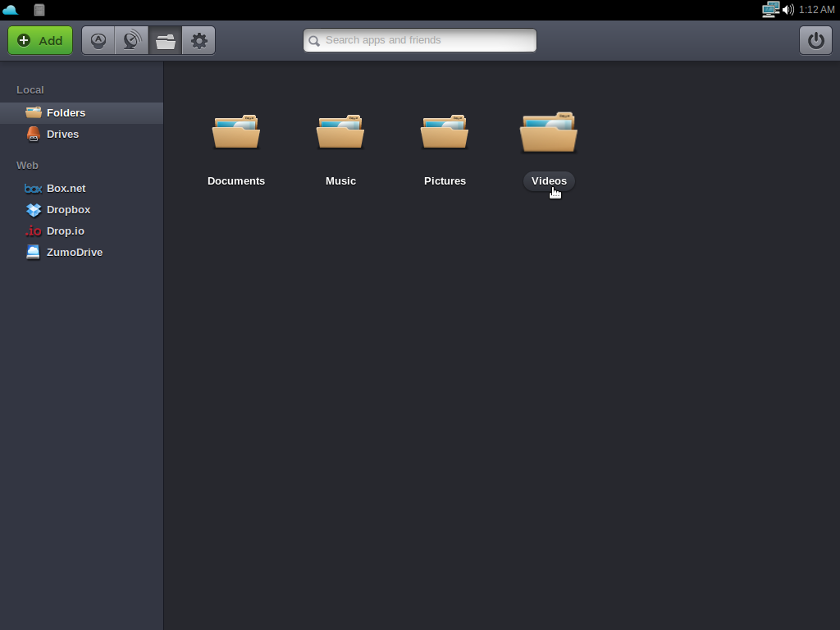Open the Apps view toolbar icon
The image size is (840, 630).
[x=98, y=41]
